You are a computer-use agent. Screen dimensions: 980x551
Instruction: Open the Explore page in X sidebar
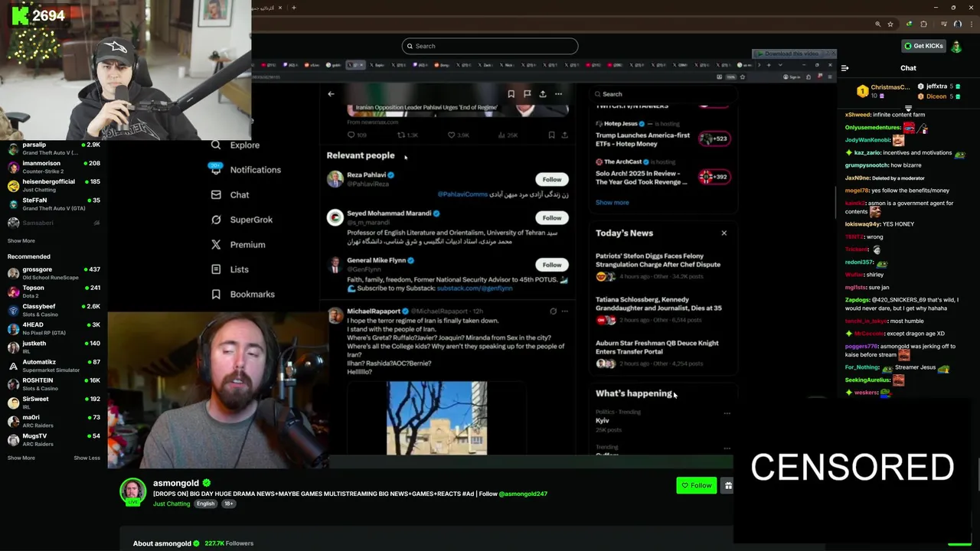236,145
